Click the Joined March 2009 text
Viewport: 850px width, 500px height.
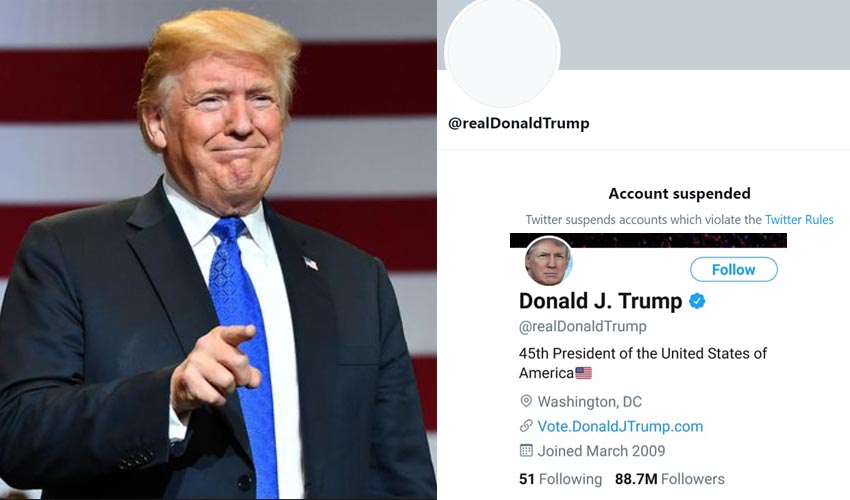[x=601, y=451]
